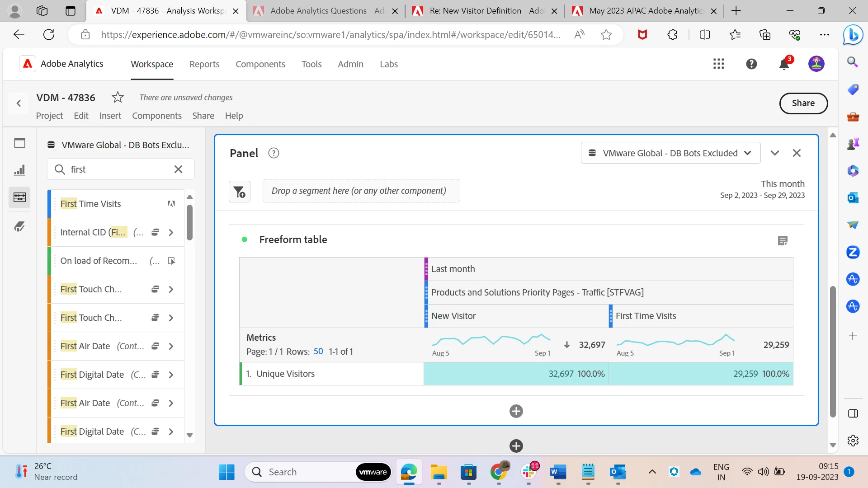Select the Components icon in left rail
The height and width of the screenshot is (488, 868).
(x=19, y=197)
